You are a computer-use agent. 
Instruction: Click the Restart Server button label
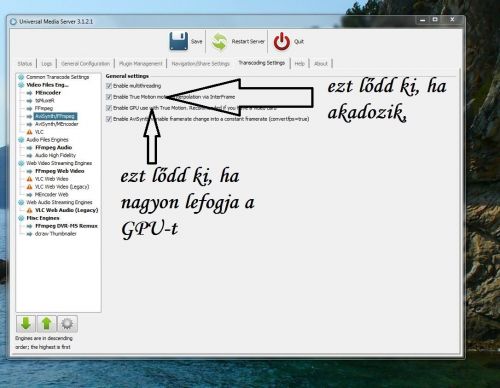(x=248, y=42)
